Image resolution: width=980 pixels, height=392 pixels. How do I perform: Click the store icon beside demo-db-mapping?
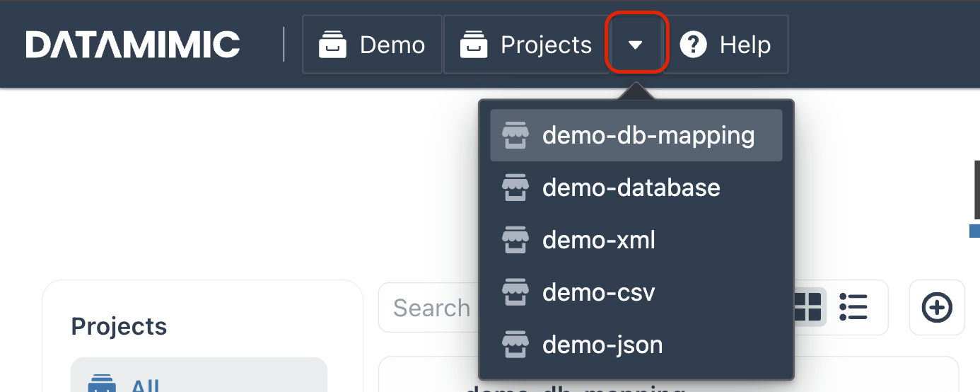tap(515, 135)
